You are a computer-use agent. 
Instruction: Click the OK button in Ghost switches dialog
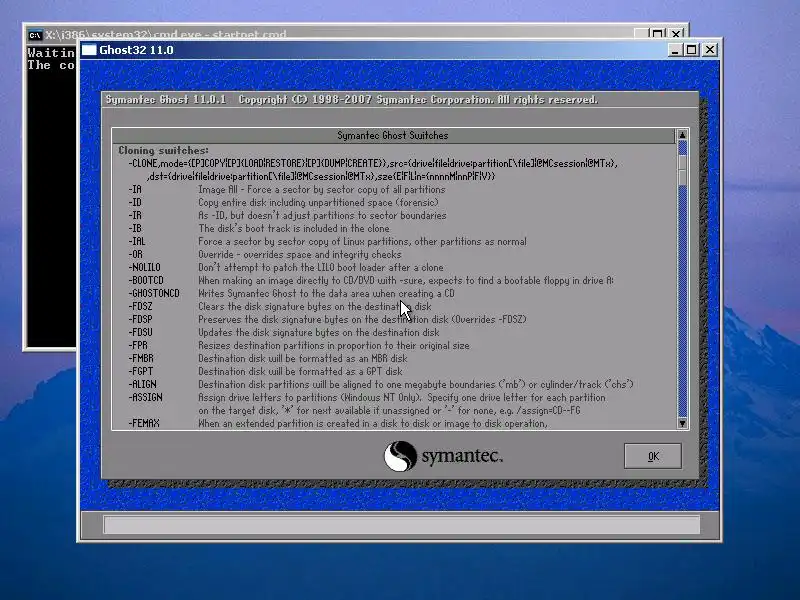pyautogui.click(x=653, y=456)
